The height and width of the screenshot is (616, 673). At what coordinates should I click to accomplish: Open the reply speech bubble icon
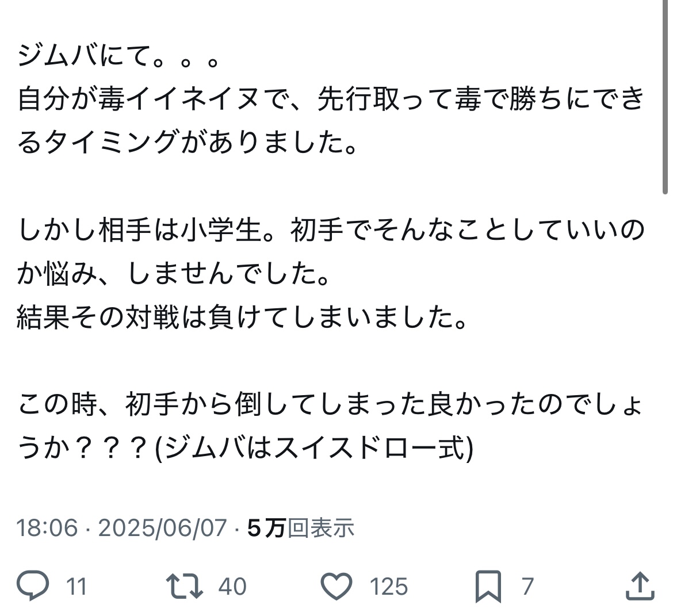point(33,585)
